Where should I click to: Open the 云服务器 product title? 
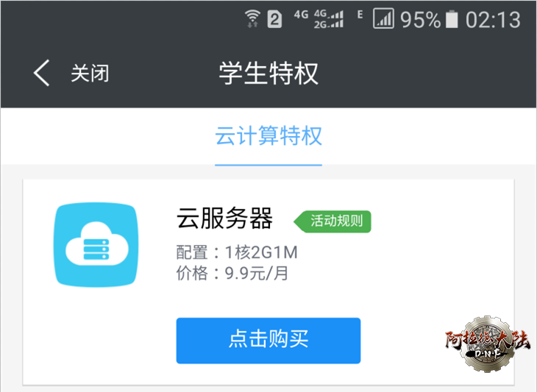pos(224,218)
